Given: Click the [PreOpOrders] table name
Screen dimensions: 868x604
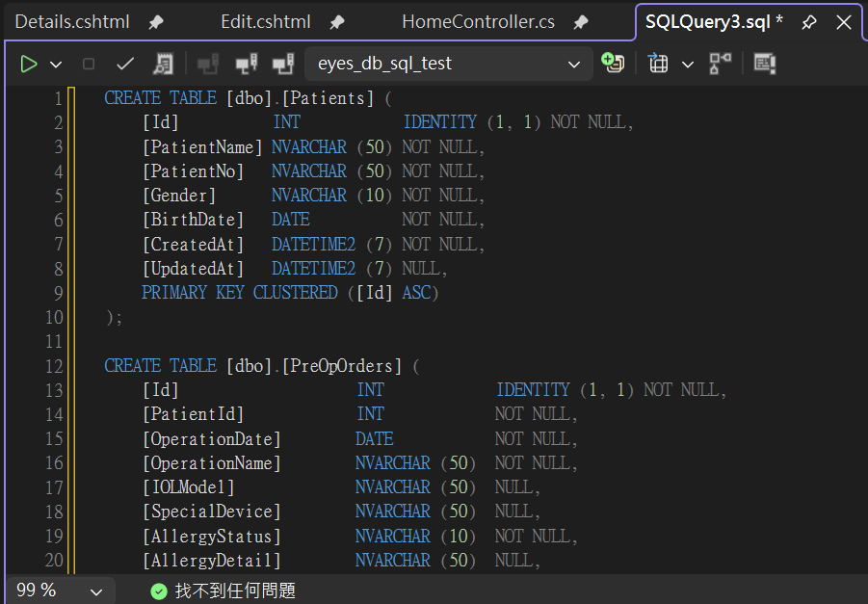Looking at the screenshot, I should [342, 366].
